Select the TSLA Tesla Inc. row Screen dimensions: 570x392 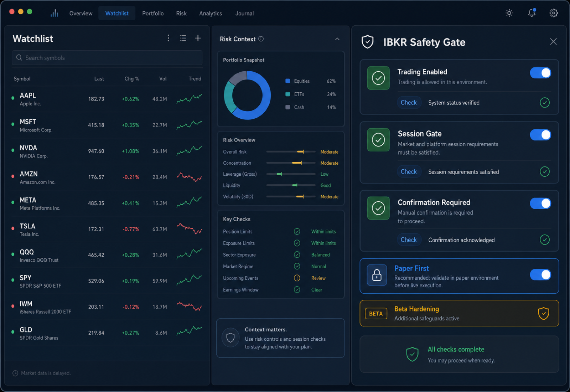pos(107,229)
